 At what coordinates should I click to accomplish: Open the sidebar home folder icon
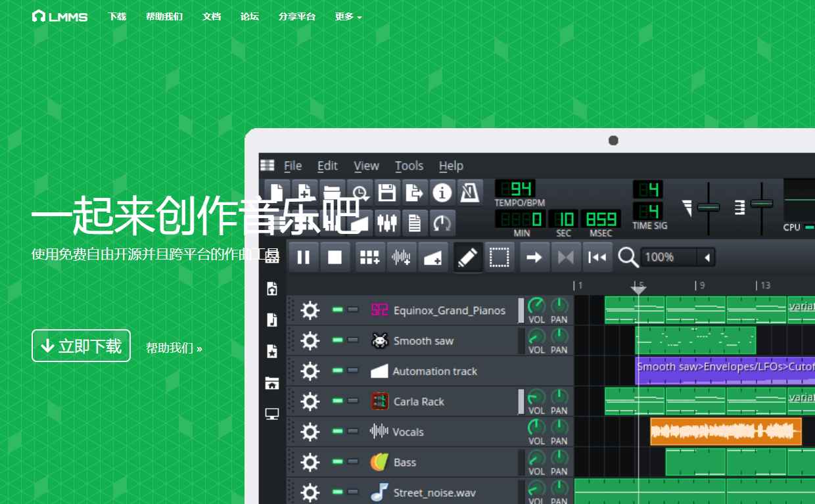[272, 382]
